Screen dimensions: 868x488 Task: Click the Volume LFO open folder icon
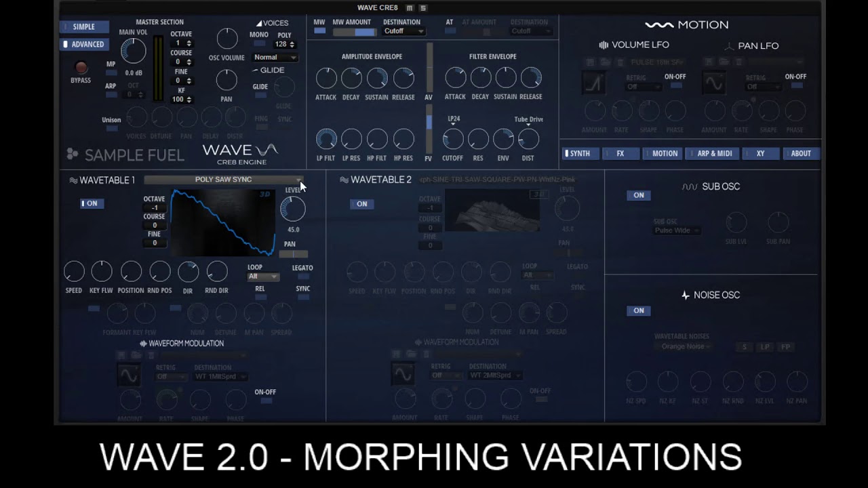pyautogui.click(x=605, y=62)
